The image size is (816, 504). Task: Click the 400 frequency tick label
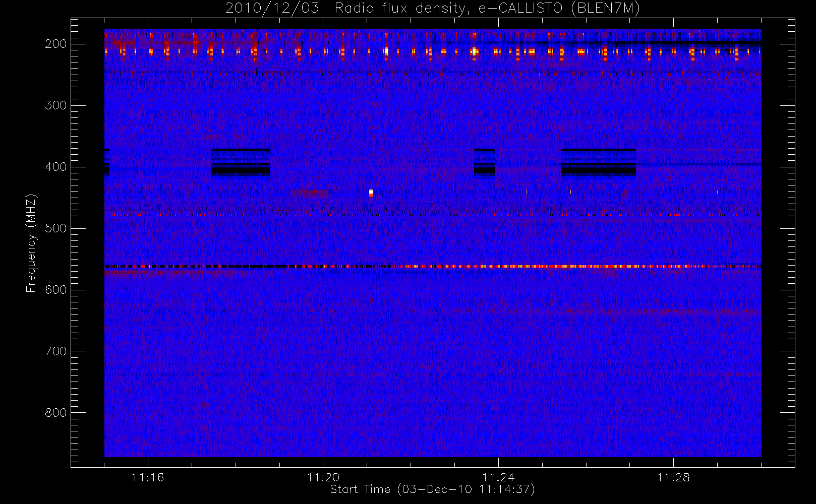(x=56, y=167)
